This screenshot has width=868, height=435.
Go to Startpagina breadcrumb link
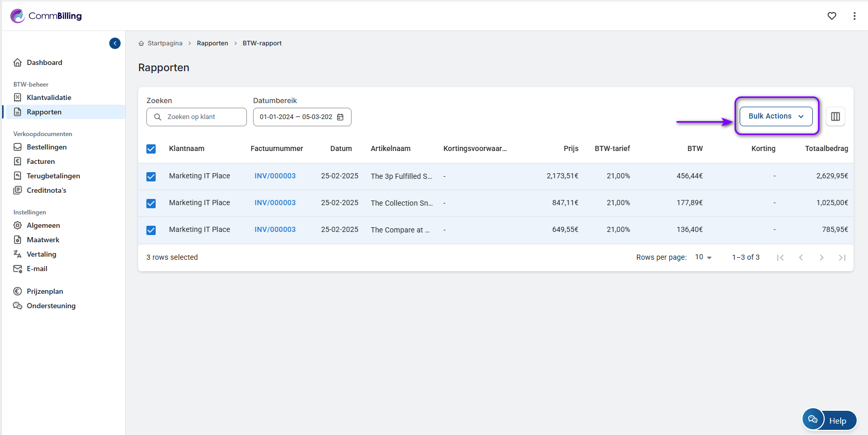coord(164,43)
